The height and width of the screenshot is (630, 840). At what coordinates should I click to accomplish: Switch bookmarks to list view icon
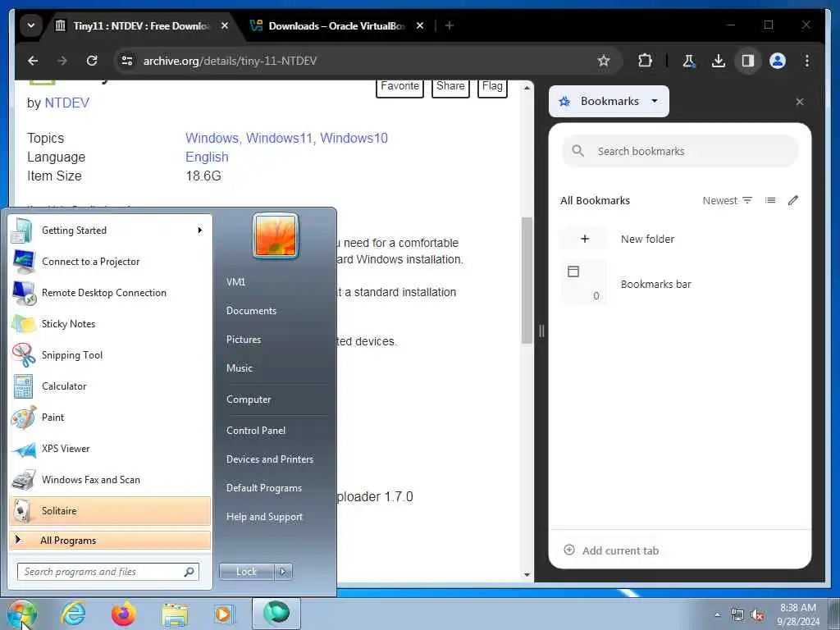770,200
